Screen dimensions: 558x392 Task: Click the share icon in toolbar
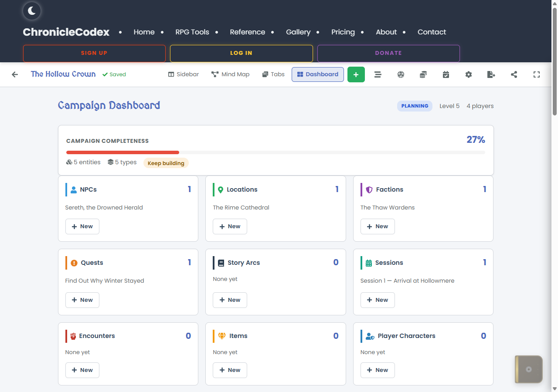514,74
